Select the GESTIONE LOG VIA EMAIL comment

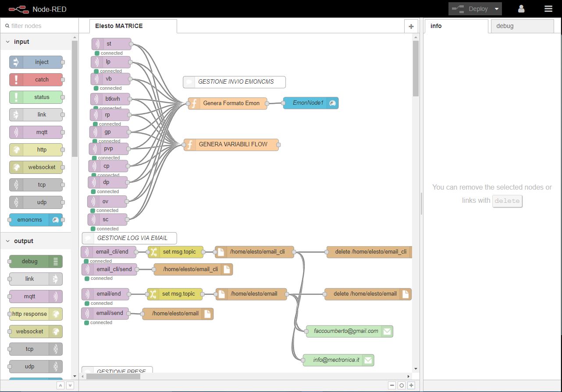[129, 238]
